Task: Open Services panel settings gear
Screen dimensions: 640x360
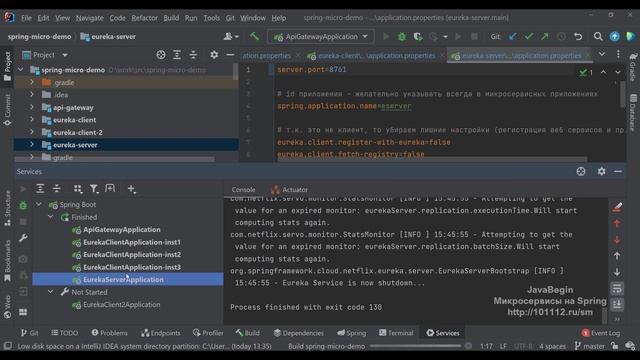Action: click(601, 171)
